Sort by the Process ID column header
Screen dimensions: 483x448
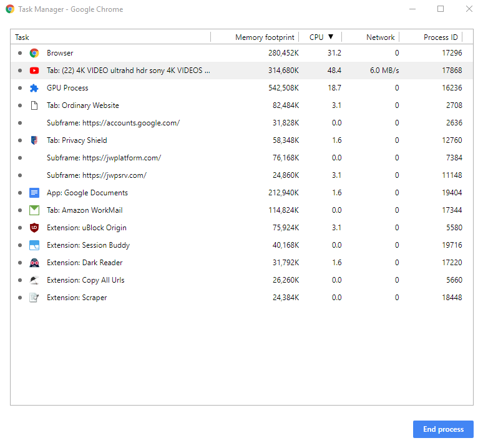[x=431, y=37]
